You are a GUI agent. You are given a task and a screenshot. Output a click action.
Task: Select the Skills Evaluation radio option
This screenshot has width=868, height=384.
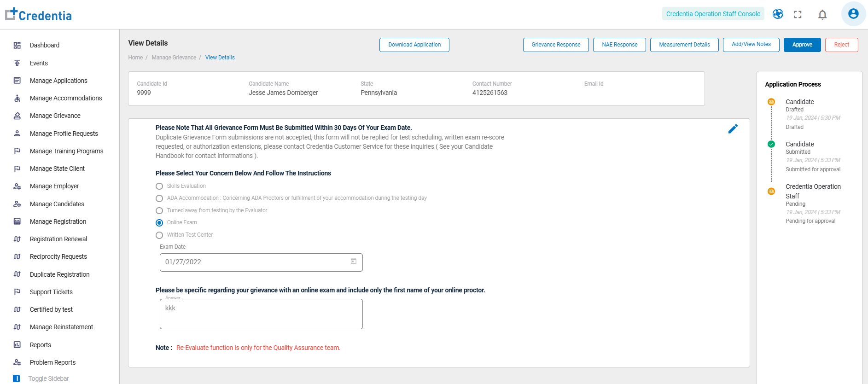[x=159, y=186]
